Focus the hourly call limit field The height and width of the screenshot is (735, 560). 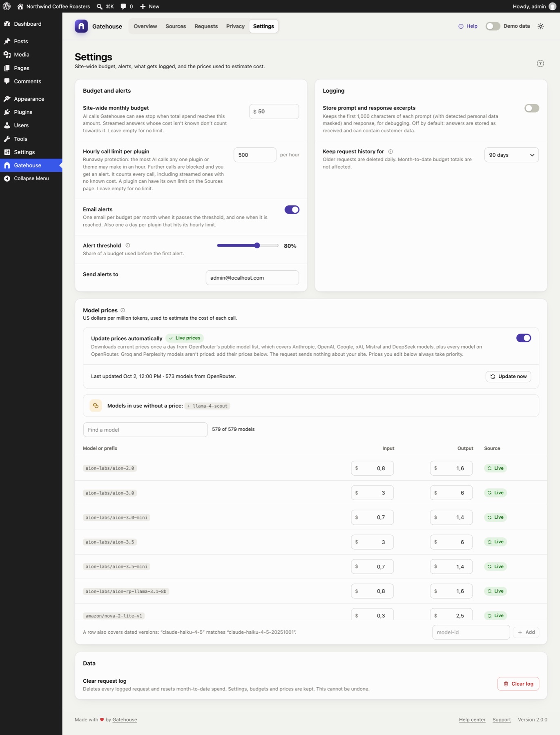pos(255,155)
